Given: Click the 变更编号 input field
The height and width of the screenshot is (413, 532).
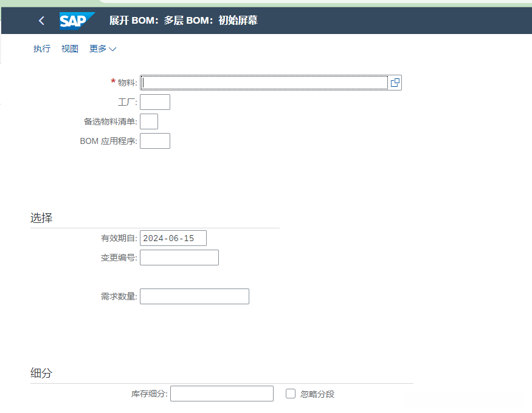Looking at the screenshot, I should pyautogui.click(x=179, y=258).
